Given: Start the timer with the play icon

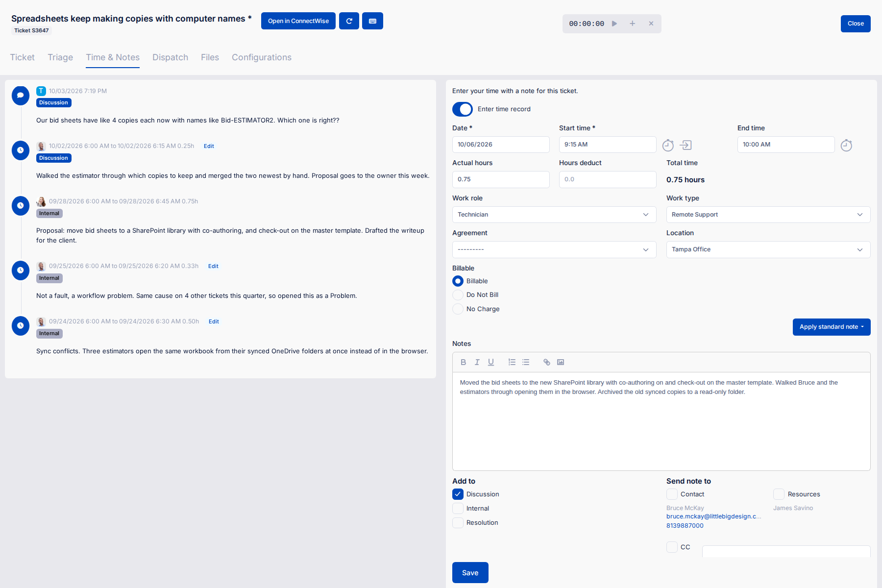Looking at the screenshot, I should 614,24.
